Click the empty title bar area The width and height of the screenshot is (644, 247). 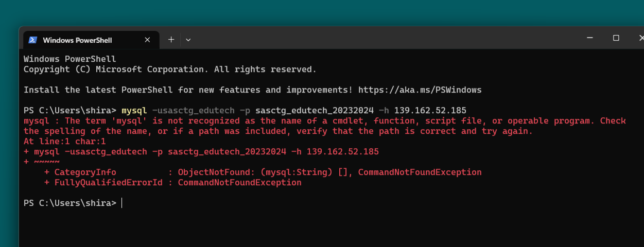pyautogui.click(x=386, y=39)
